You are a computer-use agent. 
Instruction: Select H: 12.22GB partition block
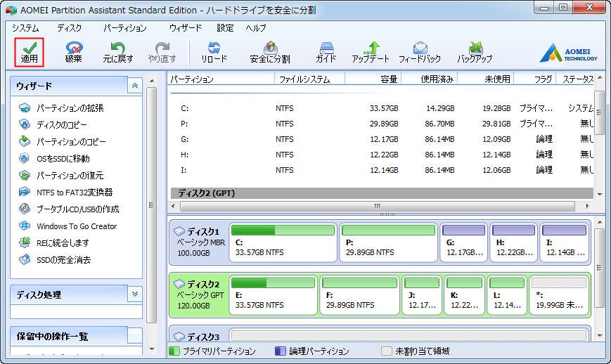513,242
